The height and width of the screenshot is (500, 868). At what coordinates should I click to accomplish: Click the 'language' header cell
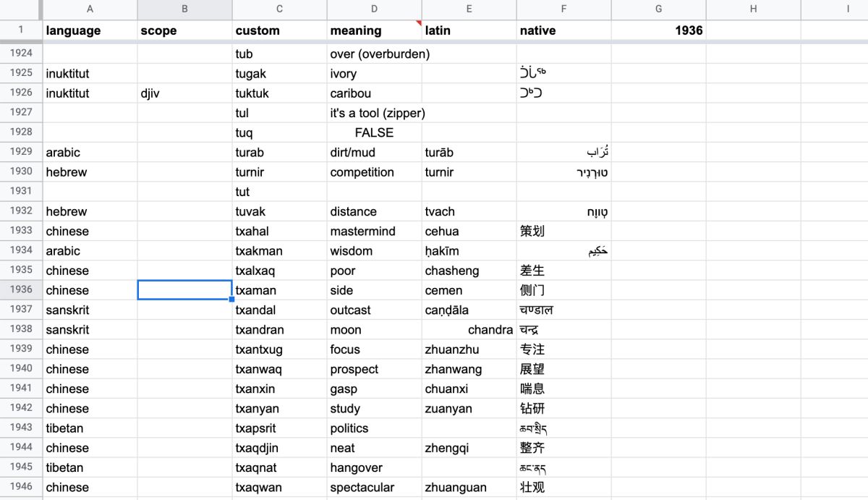click(90, 30)
